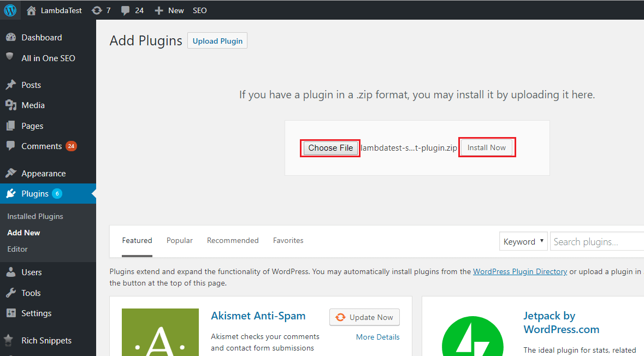Update Akismet Anti-Spam with Update Now
Image resolution: width=644 pixels, height=356 pixels.
pos(364,317)
